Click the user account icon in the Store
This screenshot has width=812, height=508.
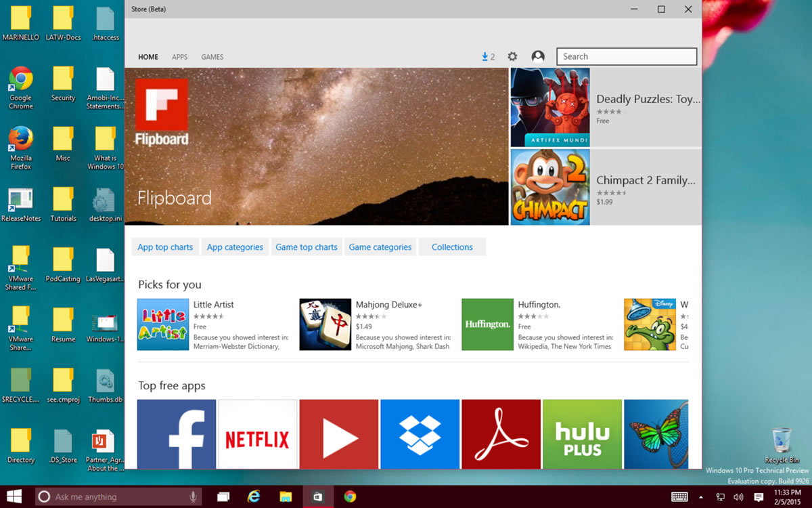click(x=537, y=56)
